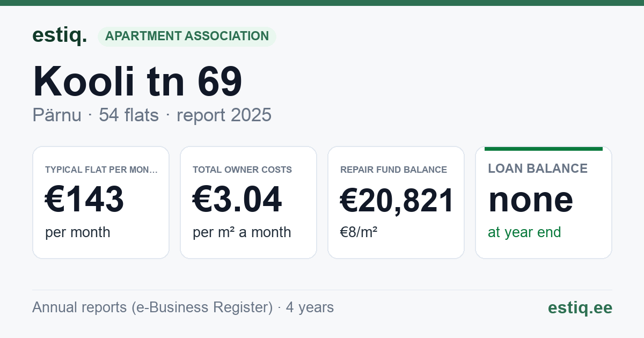
Task: Click the €143 value
Action: 85,199
